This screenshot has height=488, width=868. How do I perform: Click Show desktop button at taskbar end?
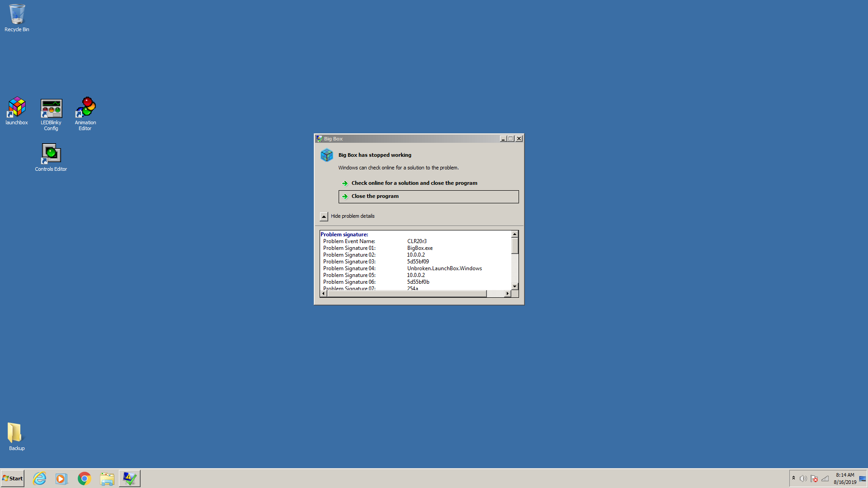(863, 479)
